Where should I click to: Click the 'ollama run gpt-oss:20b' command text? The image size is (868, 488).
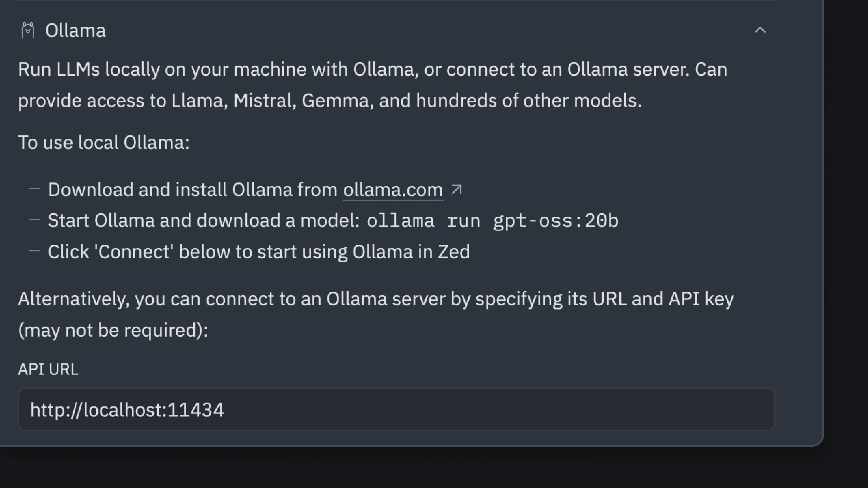click(x=492, y=221)
